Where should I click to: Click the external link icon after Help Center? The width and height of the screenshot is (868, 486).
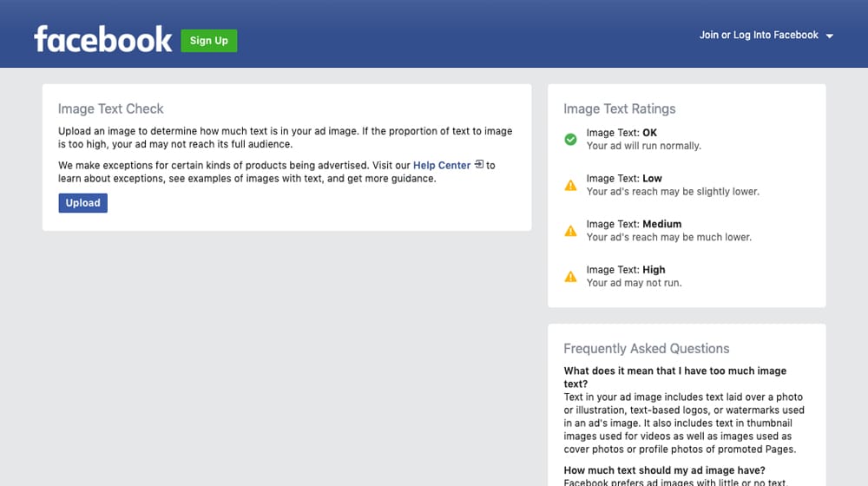pos(479,164)
